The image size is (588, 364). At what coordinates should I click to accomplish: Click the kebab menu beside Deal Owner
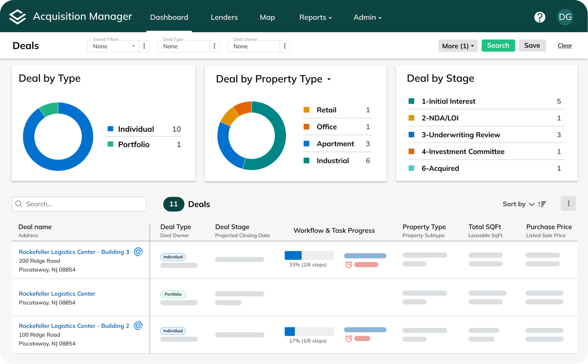(x=285, y=46)
